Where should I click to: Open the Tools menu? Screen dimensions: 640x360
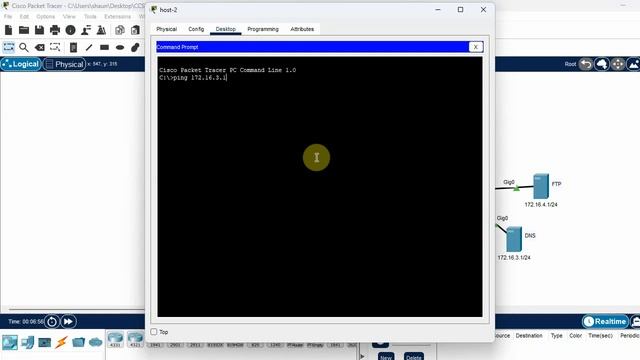click(90, 16)
